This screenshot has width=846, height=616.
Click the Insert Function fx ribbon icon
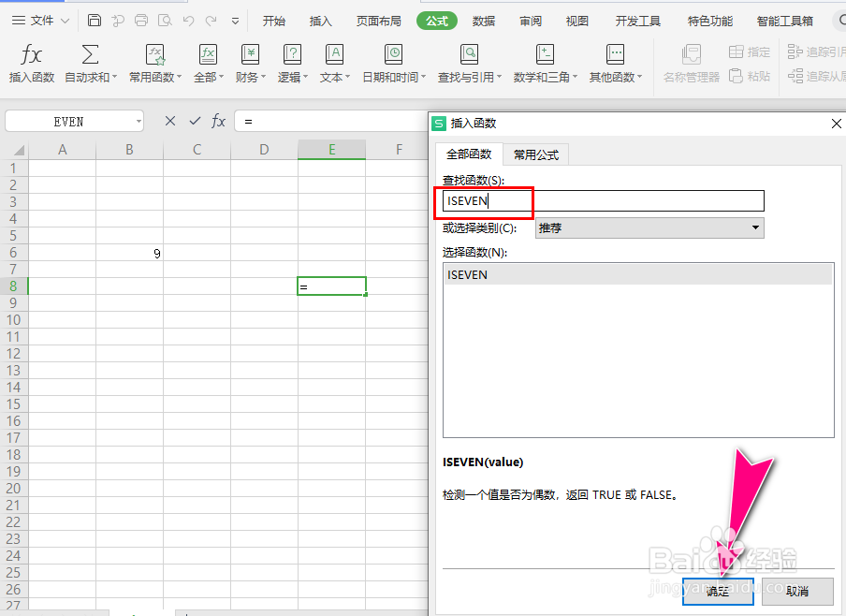31,55
